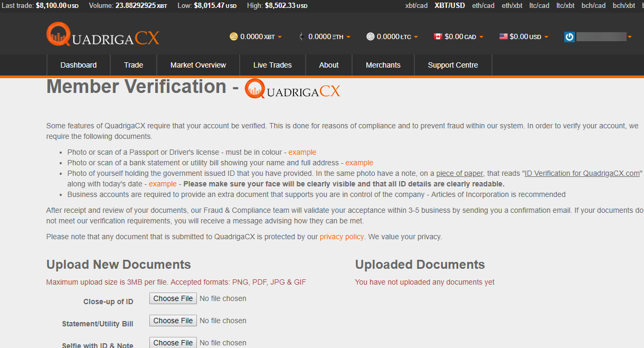
Task: Select the xbt/cad trading pair
Action: (416, 5)
